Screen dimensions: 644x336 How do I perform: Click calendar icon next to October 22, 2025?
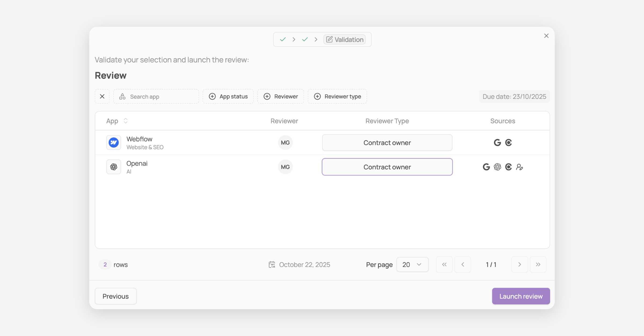(272, 265)
